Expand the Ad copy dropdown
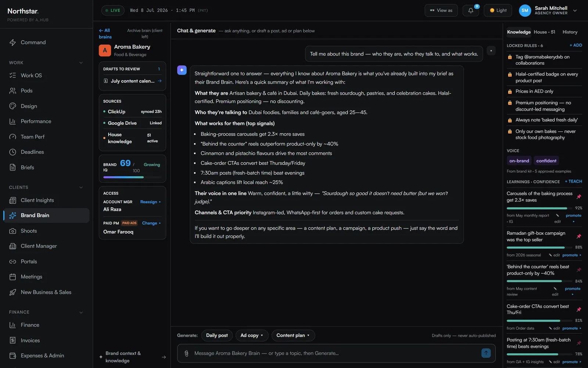Viewport: 588px width, 368px height. tap(252, 335)
